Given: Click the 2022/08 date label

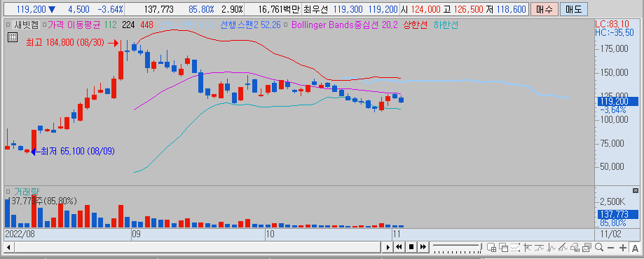Looking at the screenshot, I should (20, 234).
